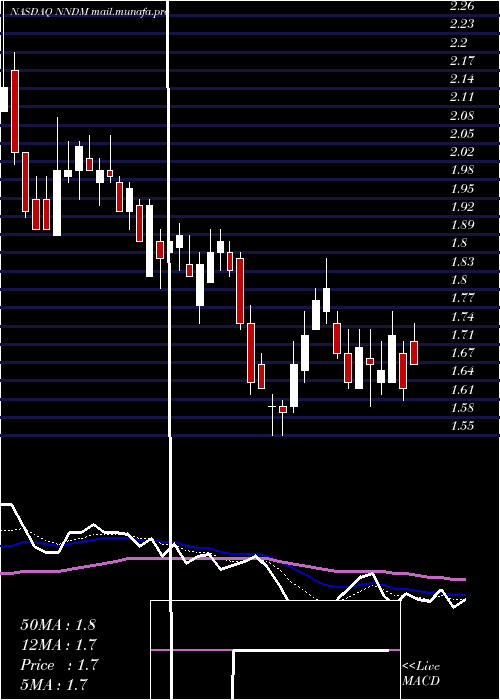Click the 1.83 price axis label
Screen dimensions: 500x700
[x=462, y=262]
